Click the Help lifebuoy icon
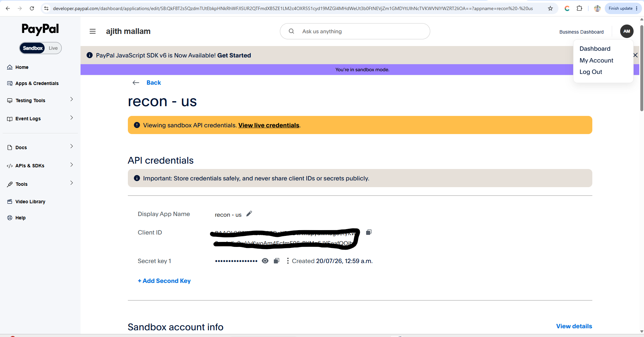The width and height of the screenshot is (644, 337). (10, 218)
